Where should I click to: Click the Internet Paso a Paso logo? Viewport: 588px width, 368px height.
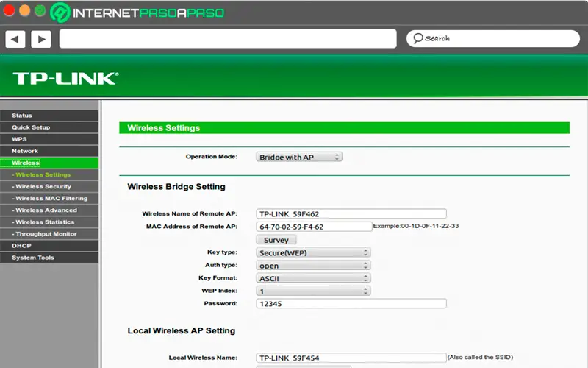pos(137,13)
